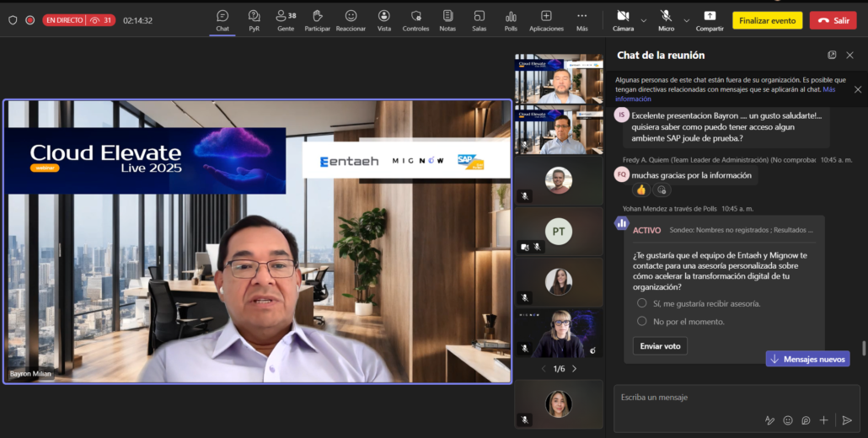Open the Notas meeting notes
This screenshot has height=438, width=868.
(447, 19)
